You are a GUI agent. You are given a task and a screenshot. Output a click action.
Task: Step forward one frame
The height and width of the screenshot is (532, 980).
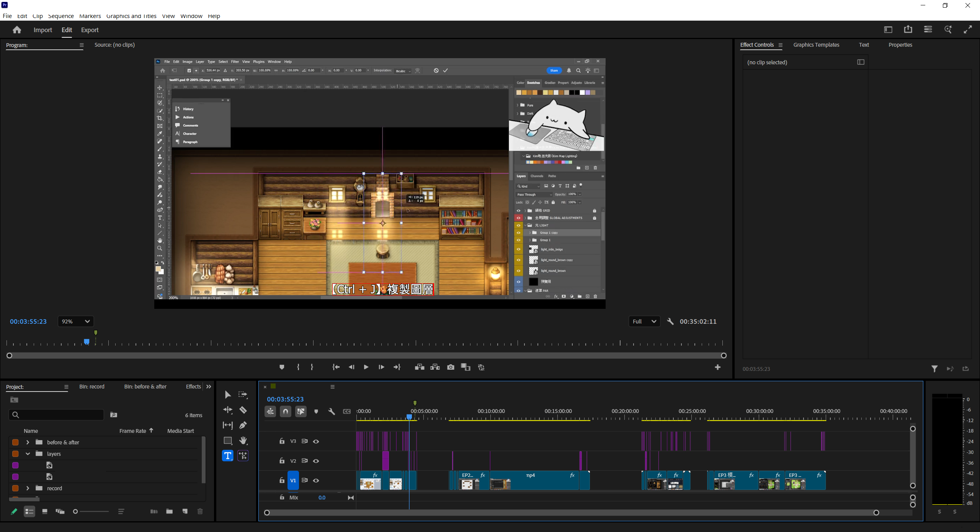coord(381,367)
